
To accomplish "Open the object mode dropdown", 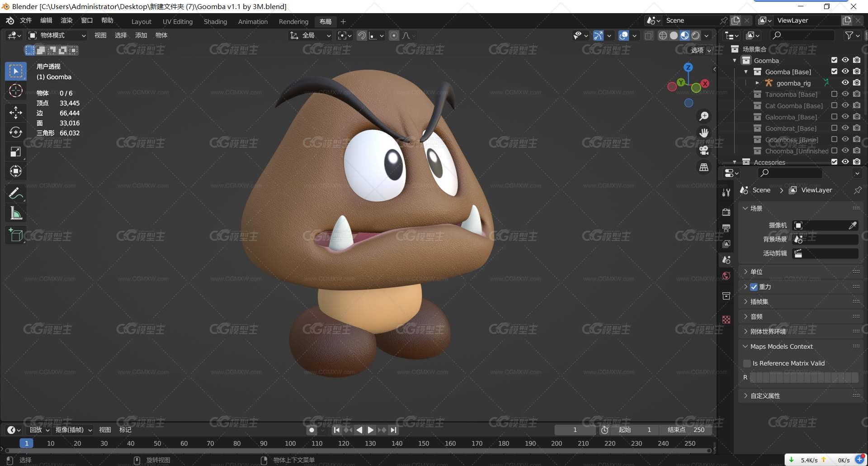I will [57, 35].
